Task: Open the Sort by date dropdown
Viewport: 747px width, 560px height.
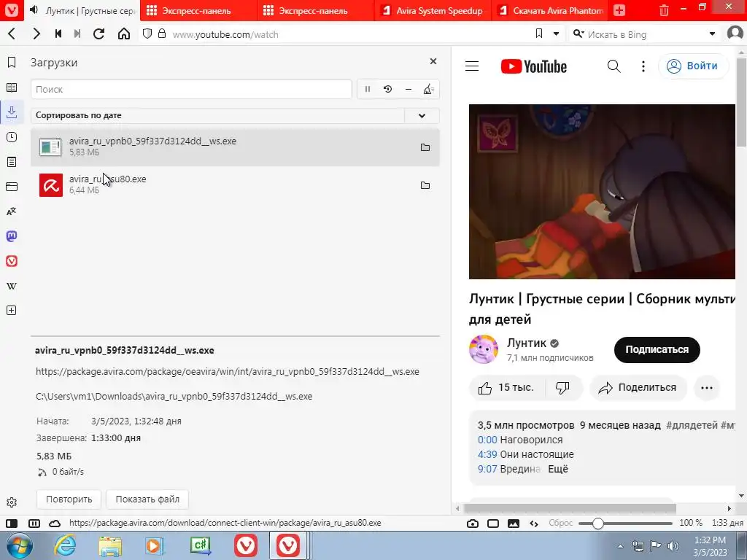Action: coord(422,115)
